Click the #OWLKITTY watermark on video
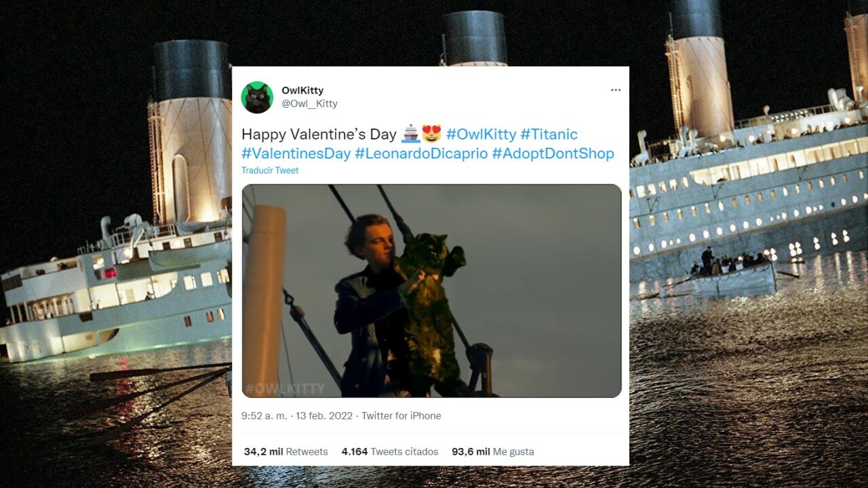868x488 pixels. click(x=285, y=389)
